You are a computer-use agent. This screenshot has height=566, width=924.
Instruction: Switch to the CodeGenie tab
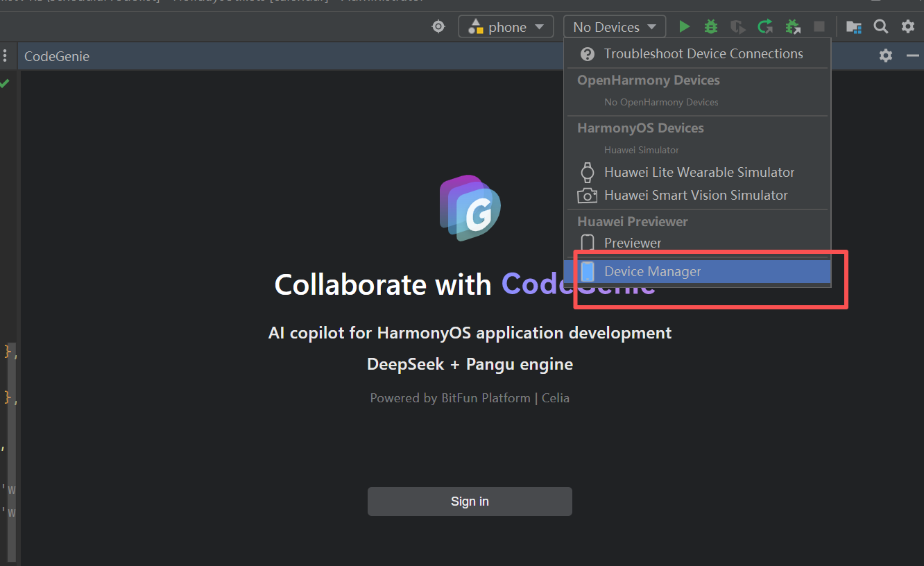(x=57, y=56)
